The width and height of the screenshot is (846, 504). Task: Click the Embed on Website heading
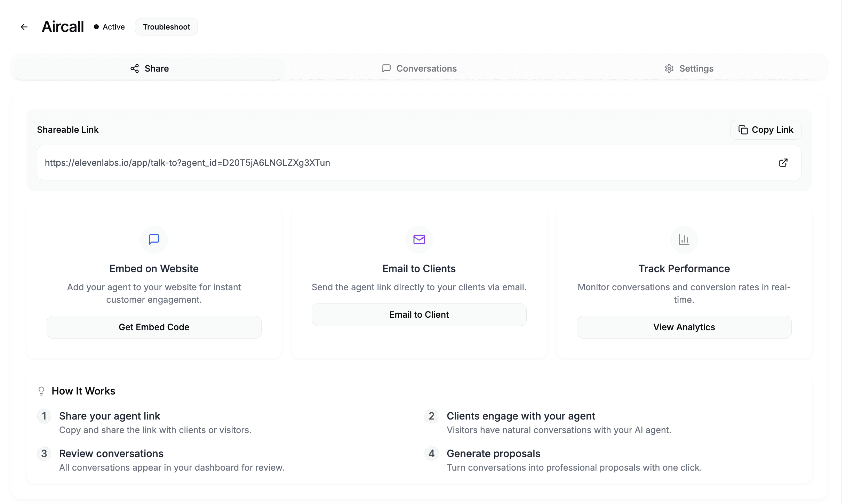pyautogui.click(x=154, y=269)
